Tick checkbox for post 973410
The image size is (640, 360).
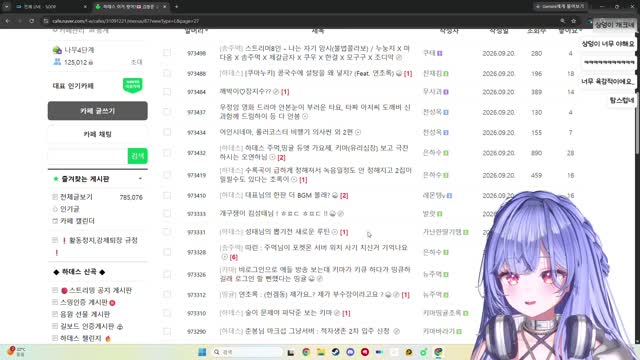tap(167, 196)
